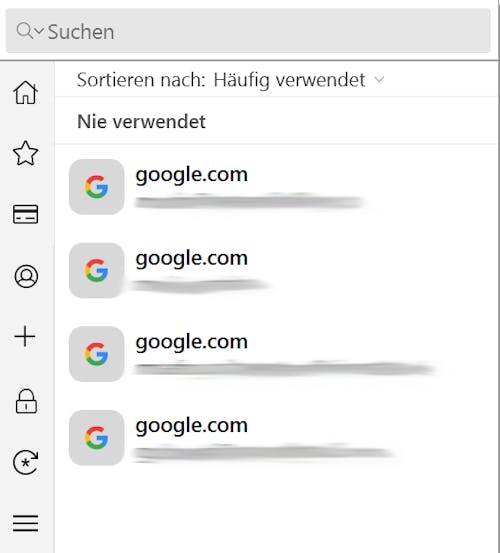The width and height of the screenshot is (500, 553).
Task: Open the Home view in sidebar
Action: click(25, 92)
